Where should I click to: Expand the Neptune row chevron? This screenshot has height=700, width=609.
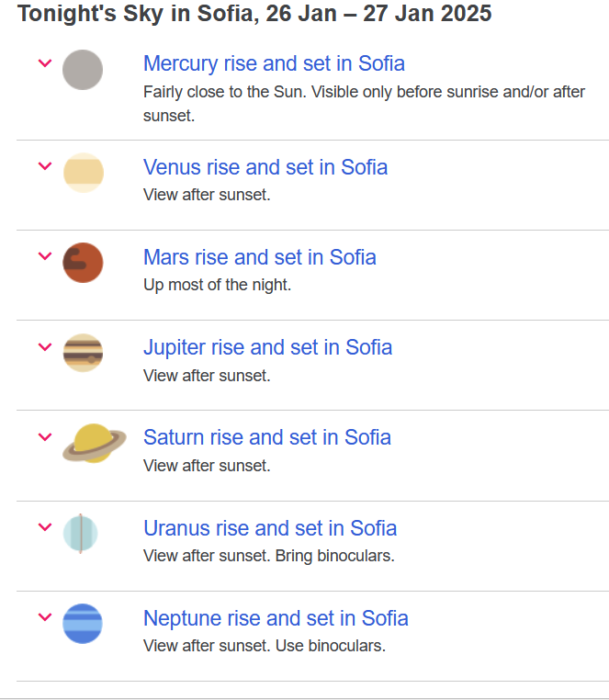44,616
